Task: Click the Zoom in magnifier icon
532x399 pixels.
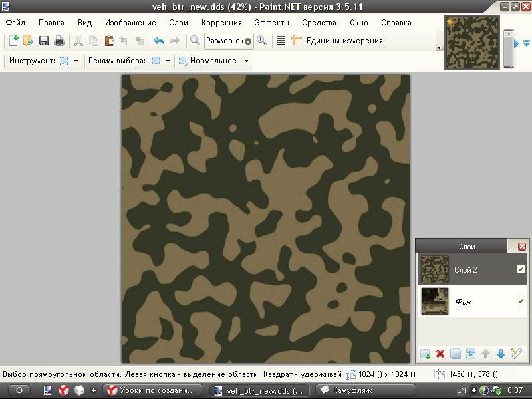Action: (262, 41)
